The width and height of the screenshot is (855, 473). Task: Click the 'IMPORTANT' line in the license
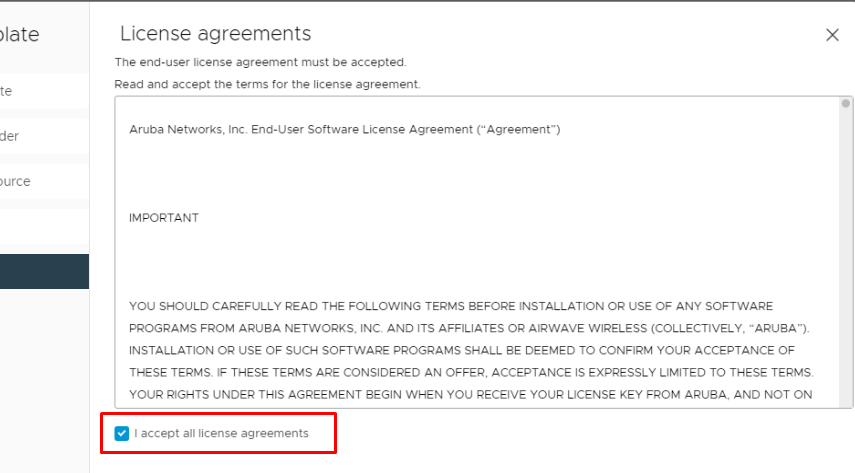coord(164,218)
